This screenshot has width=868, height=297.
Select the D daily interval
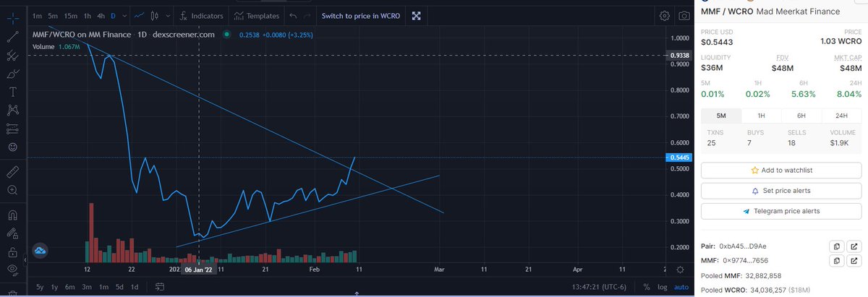113,15
